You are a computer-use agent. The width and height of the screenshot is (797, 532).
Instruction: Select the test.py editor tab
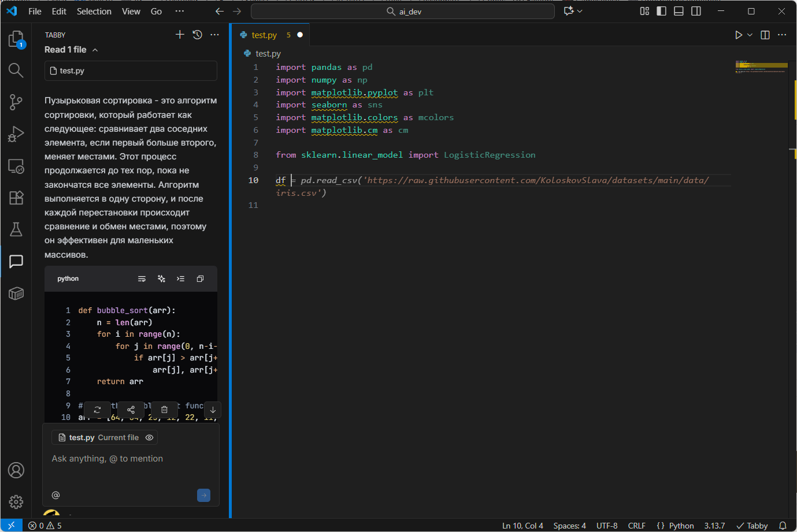tap(264, 35)
